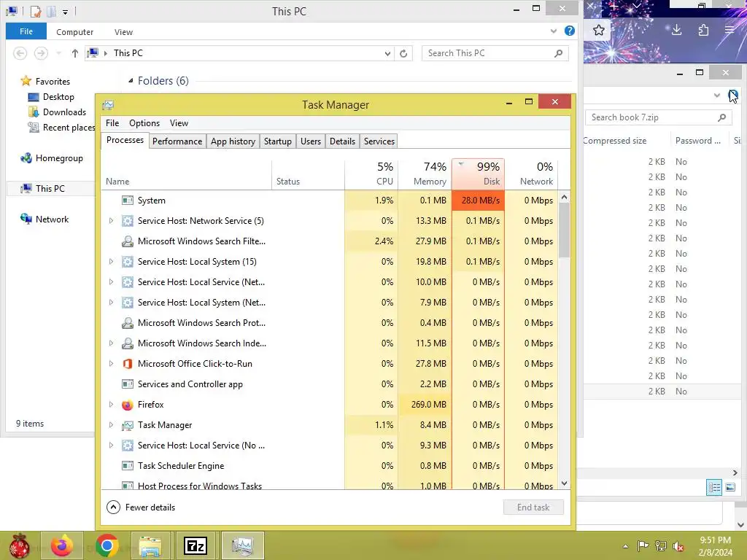Switch to the Startup tab
This screenshot has height=560, width=747.
tap(278, 141)
